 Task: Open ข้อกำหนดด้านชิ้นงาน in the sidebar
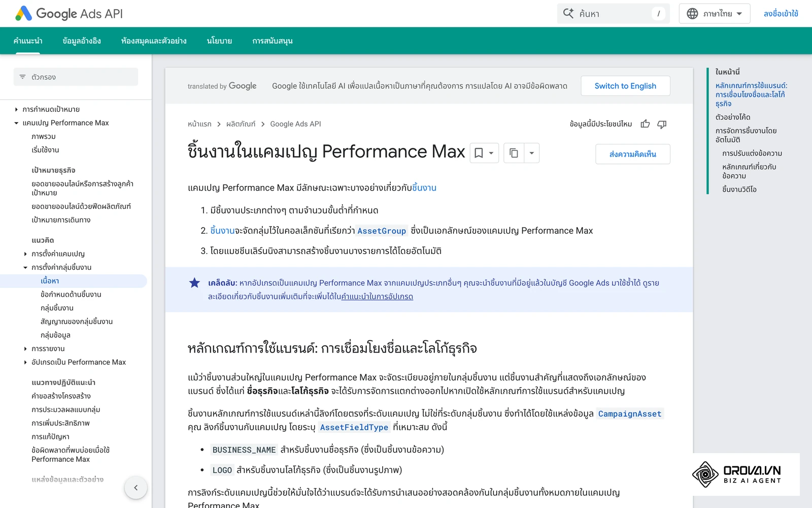click(71, 295)
